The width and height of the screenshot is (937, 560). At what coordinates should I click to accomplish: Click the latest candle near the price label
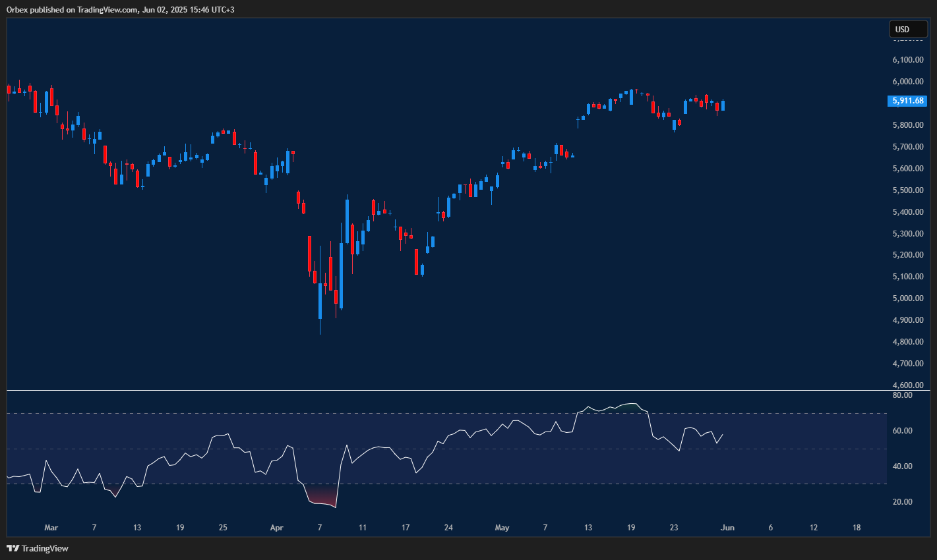coord(721,105)
